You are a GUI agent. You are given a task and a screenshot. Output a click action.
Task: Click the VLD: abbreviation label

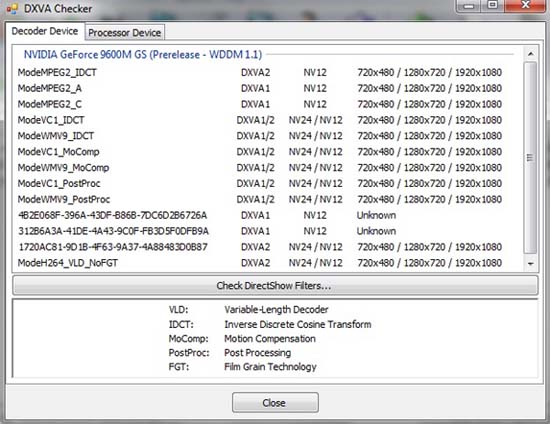pos(179,310)
